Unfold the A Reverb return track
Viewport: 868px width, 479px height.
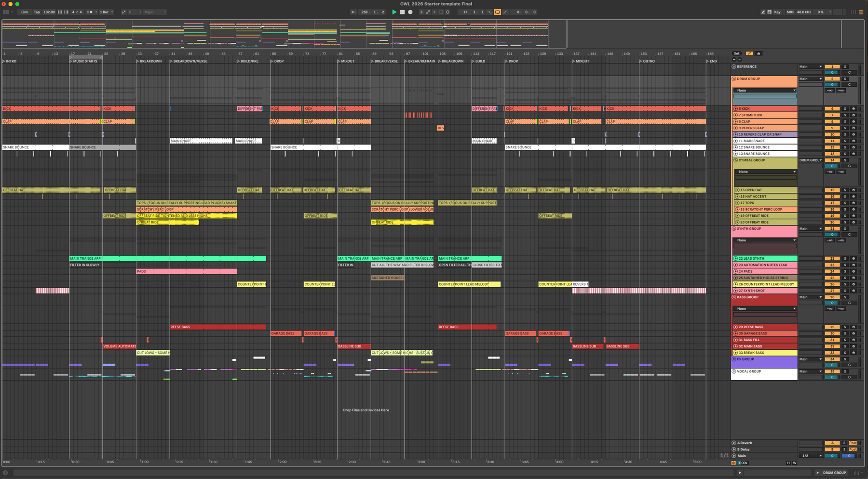734,443
